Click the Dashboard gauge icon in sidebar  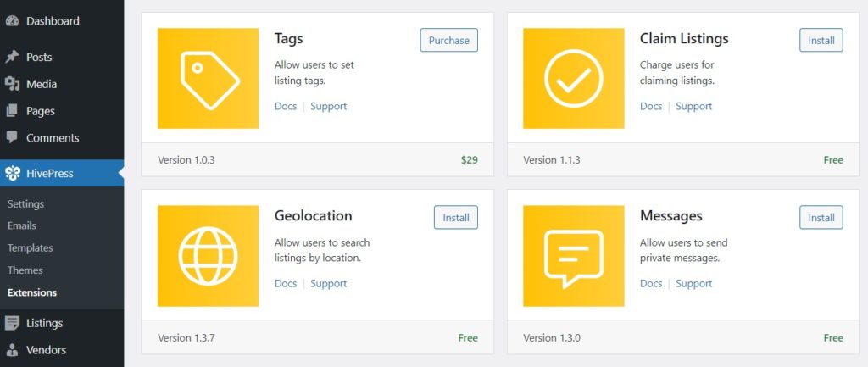pyautogui.click(x=12, y=21)
